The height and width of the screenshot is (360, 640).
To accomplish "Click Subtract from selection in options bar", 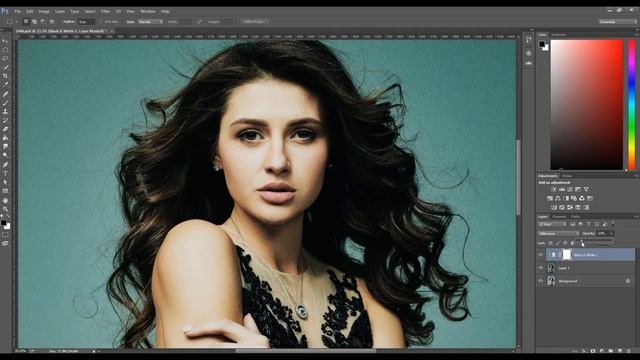I will (x=43, y=21).
